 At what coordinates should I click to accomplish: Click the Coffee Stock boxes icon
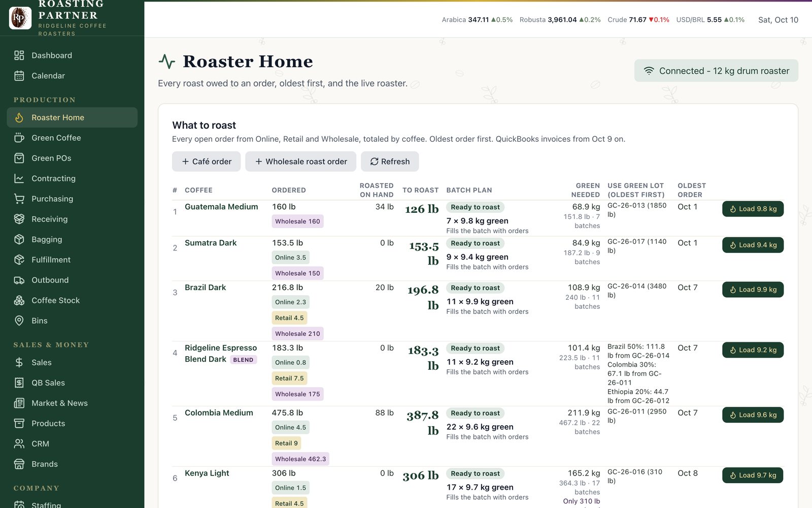tap(19, 300)
